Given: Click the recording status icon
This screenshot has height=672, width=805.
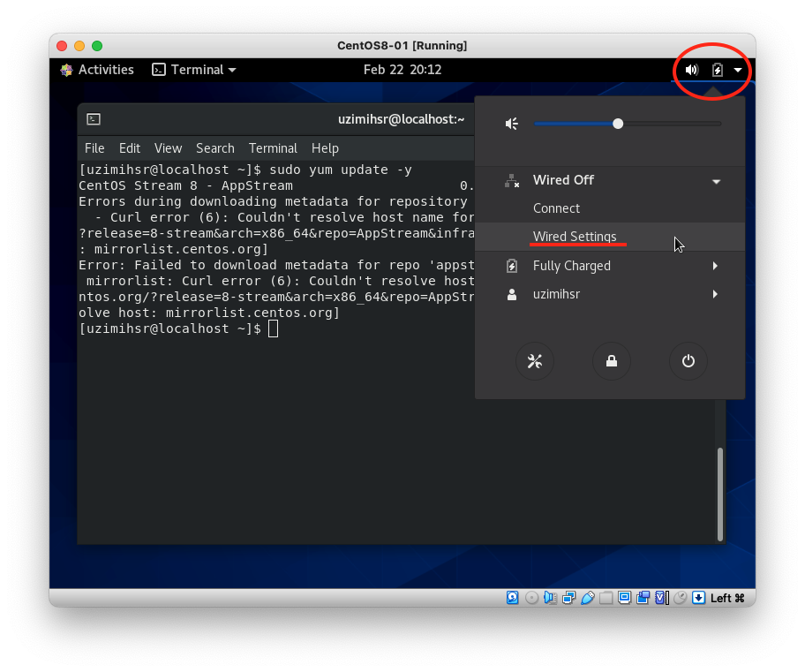Looking at the screenshot, I should 643,598.
